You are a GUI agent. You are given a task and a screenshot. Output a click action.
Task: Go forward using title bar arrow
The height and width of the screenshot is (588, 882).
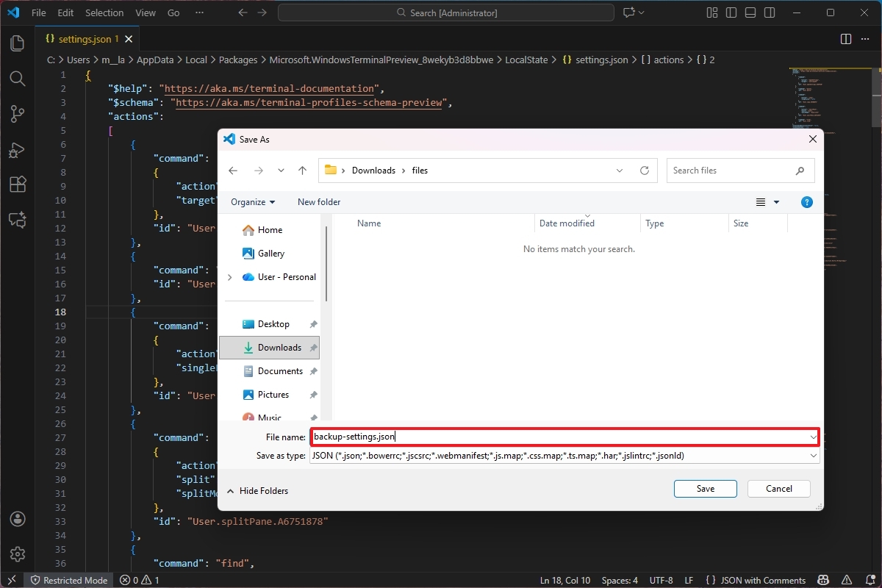263,12
